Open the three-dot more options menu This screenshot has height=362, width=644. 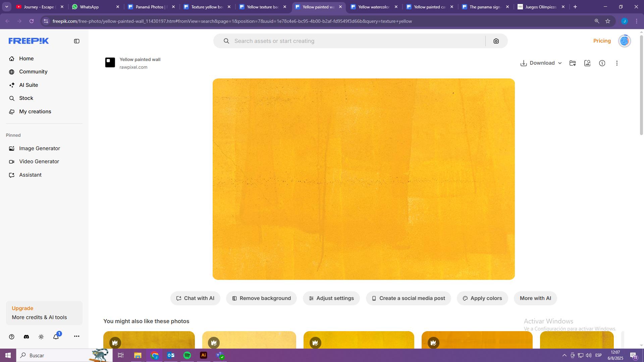[x=617, y=63]
